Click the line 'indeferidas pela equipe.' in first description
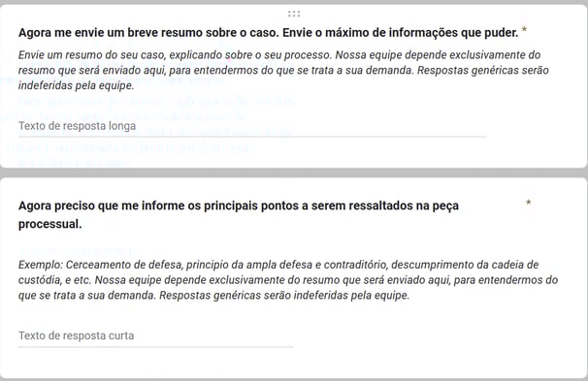588x381 pixels. coord(76,85)
